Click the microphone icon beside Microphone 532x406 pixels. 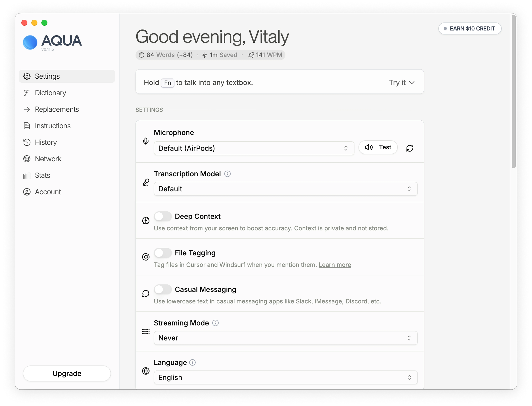(x=146, y=141)
